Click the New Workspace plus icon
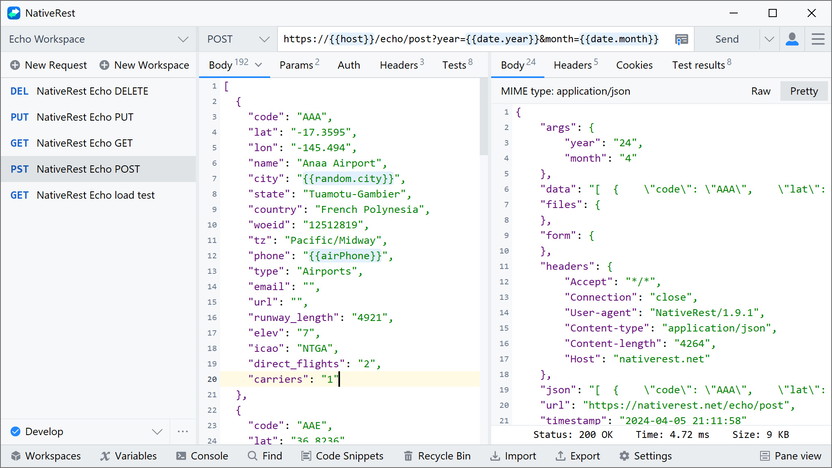832x468 pixels. [x=105, y=65]
